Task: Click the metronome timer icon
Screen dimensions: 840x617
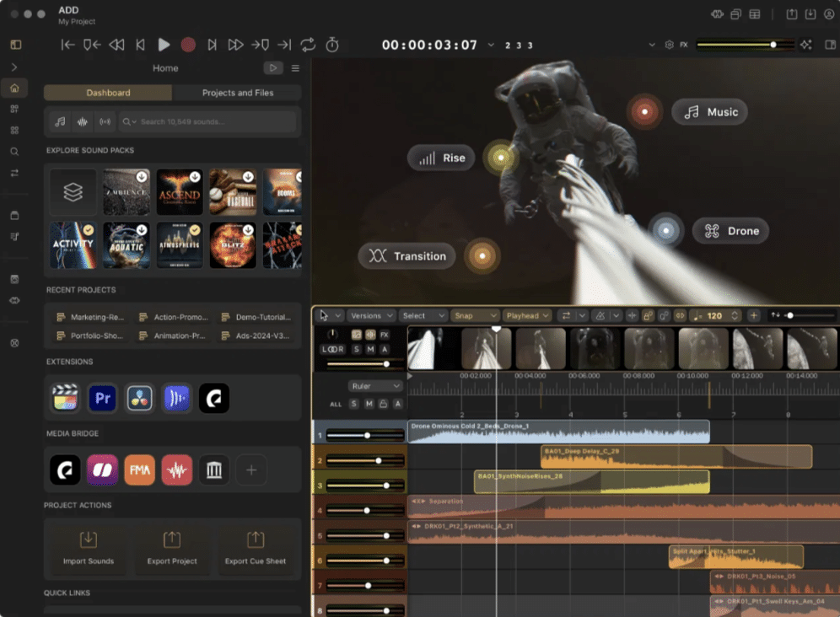Action: tap(332, 45)
